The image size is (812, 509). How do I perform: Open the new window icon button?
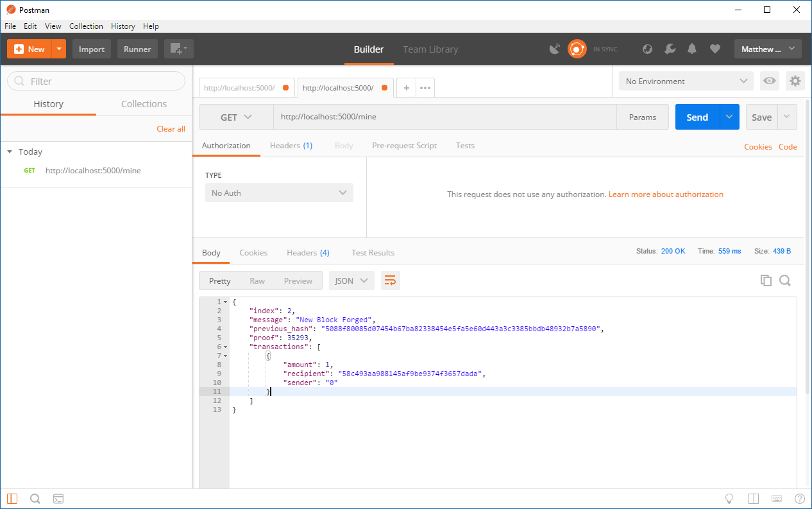pos(179,49)
